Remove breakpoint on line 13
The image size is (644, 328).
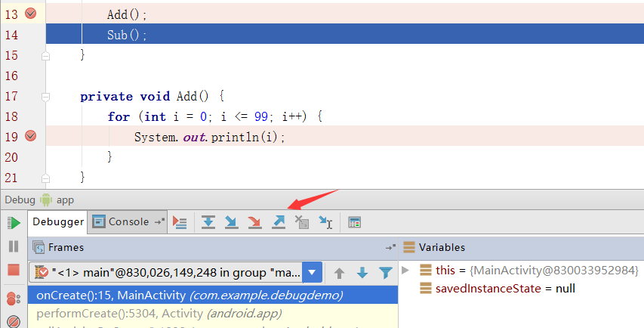click(x=30, y=14)
